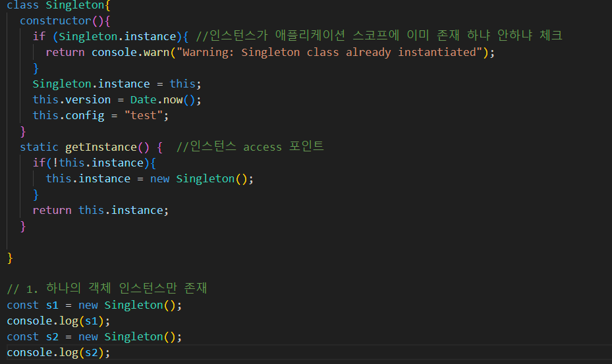Click the Korean comment after 'if (Singleton.instance){'
This screenshot has width=612, height=364.
pos(379,36)
